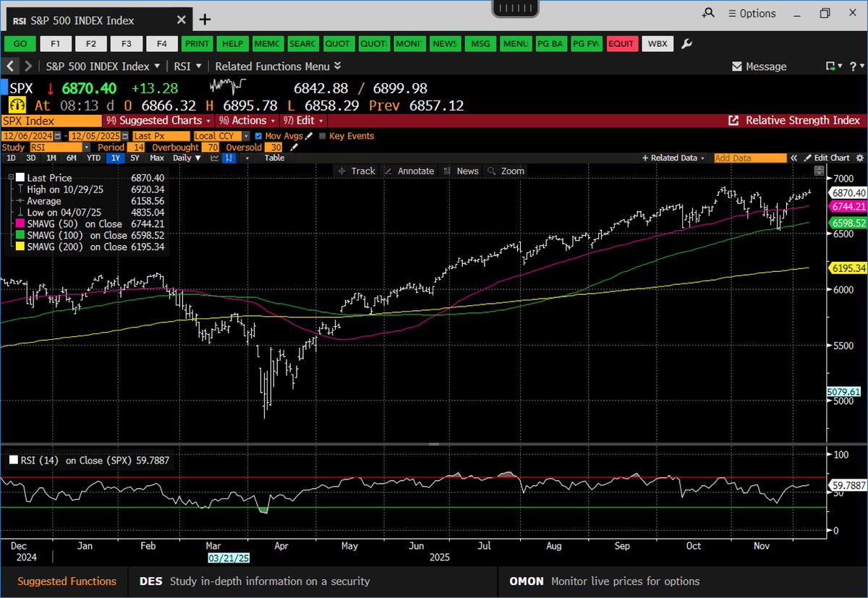Open a new tab with the plus icon

[205, 20]
